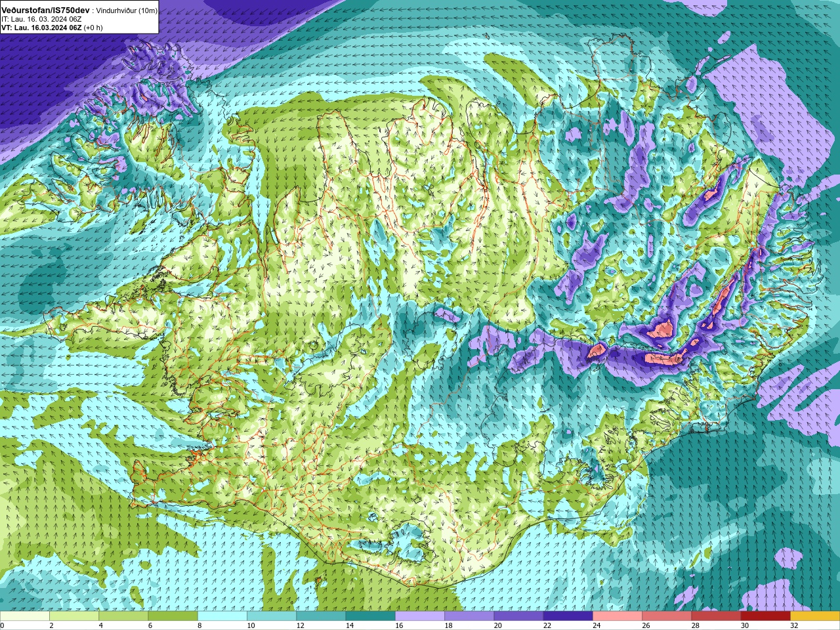This screenshot has height=630, width=840.
Task: Click the legend scale value '16'
Action: pos(399,625)
